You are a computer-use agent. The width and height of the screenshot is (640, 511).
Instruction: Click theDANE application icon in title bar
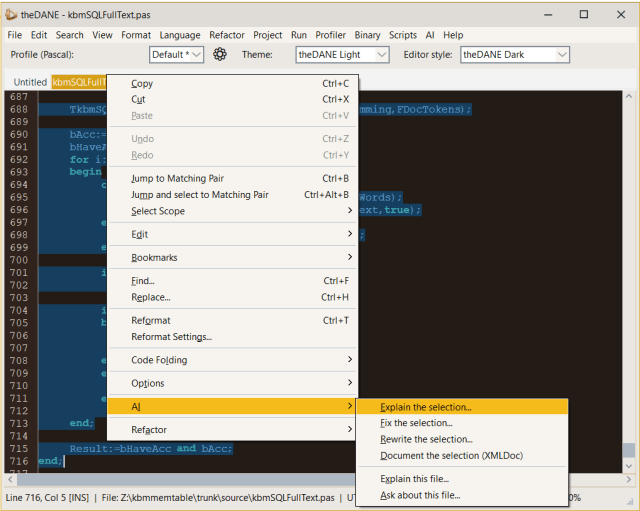tap(11, 15)
